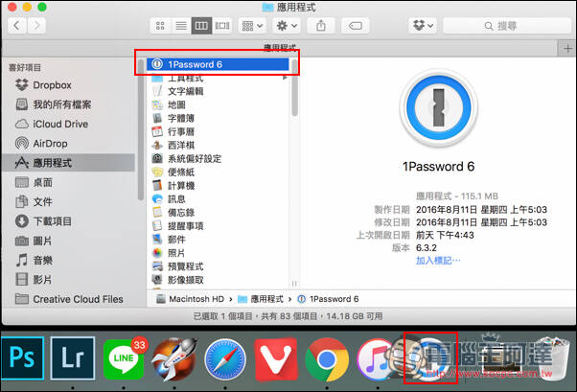Open Lightroom from the Dock

click(x=73, y=358)
